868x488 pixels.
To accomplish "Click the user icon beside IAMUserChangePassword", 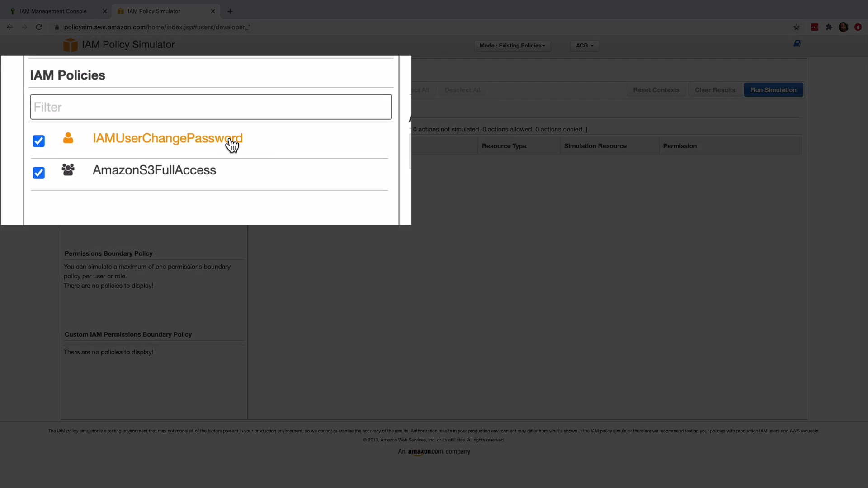I will click(x=68, y=138).
